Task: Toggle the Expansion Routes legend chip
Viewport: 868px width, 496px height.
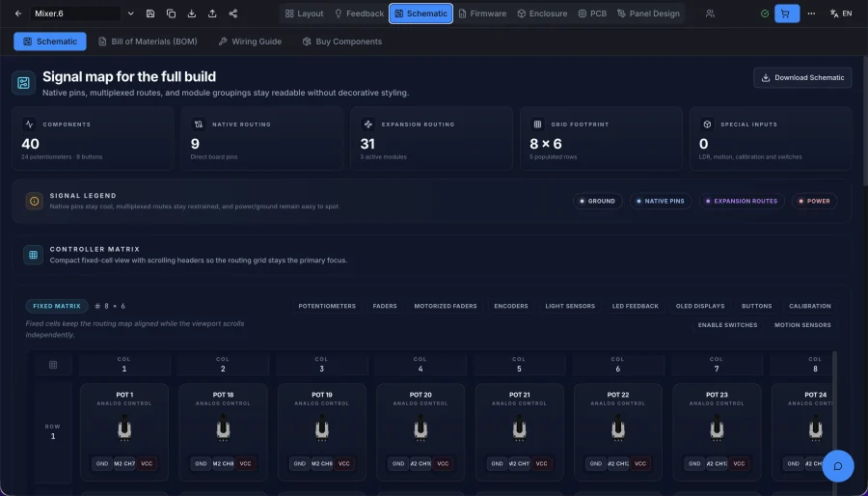Action: coord(742,201)
